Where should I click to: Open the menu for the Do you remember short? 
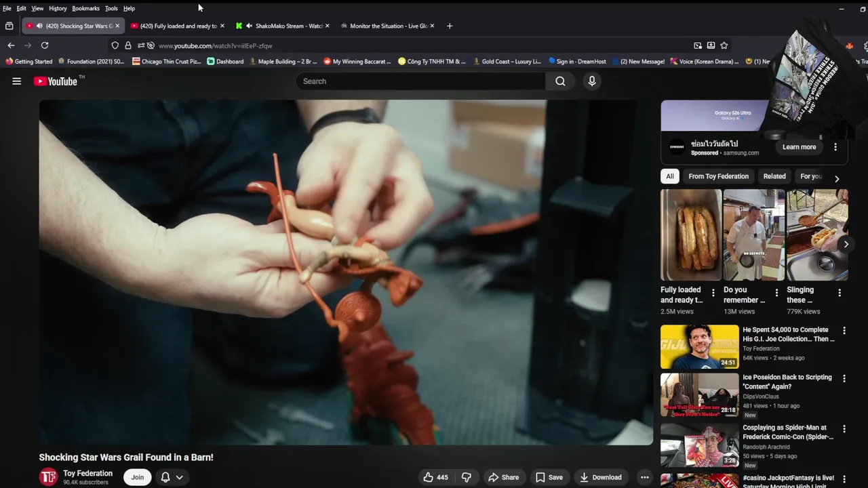776,293
